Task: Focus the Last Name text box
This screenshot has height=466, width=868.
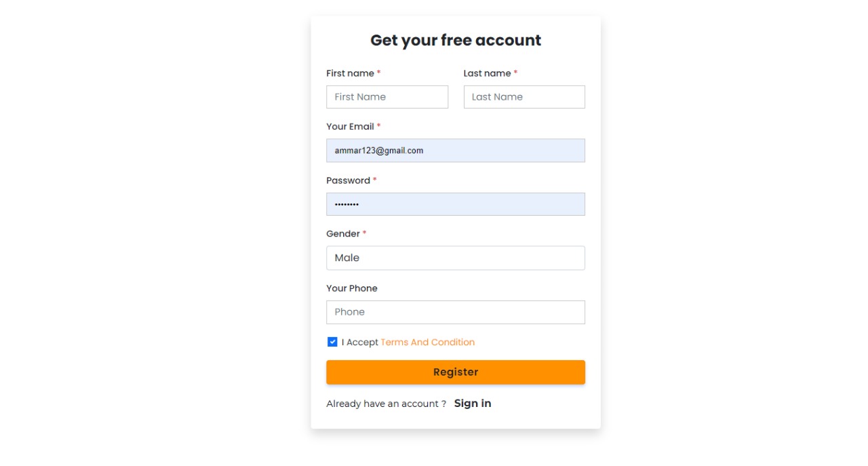Action: click(524, 97)
